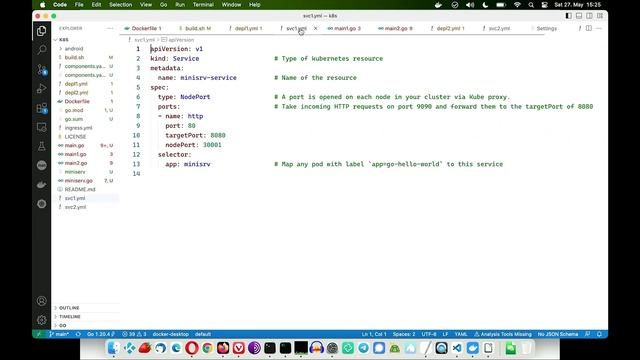Open the Extensions view

pyautogui.click(x=41, y=108)
